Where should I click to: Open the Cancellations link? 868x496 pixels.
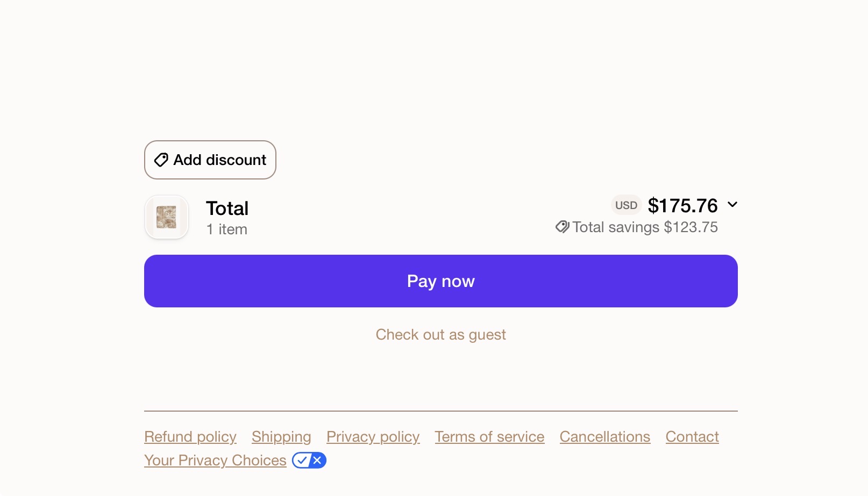(605, 437)
